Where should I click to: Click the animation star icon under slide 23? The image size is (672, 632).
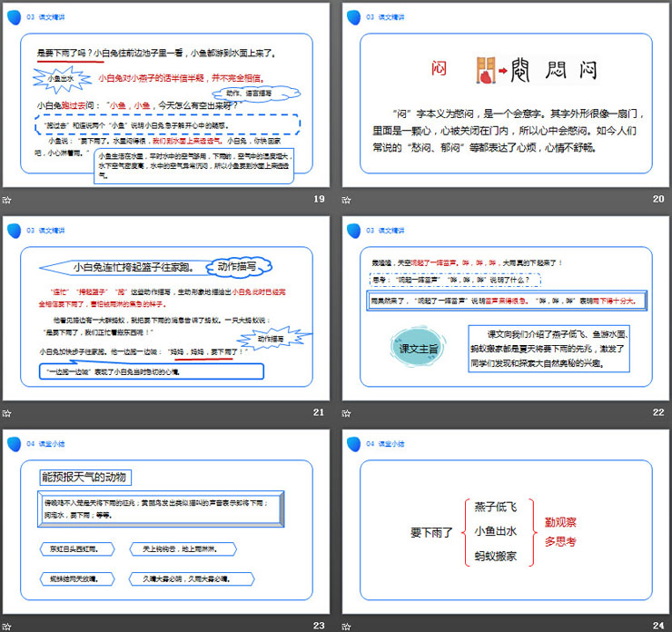[7, 625]
